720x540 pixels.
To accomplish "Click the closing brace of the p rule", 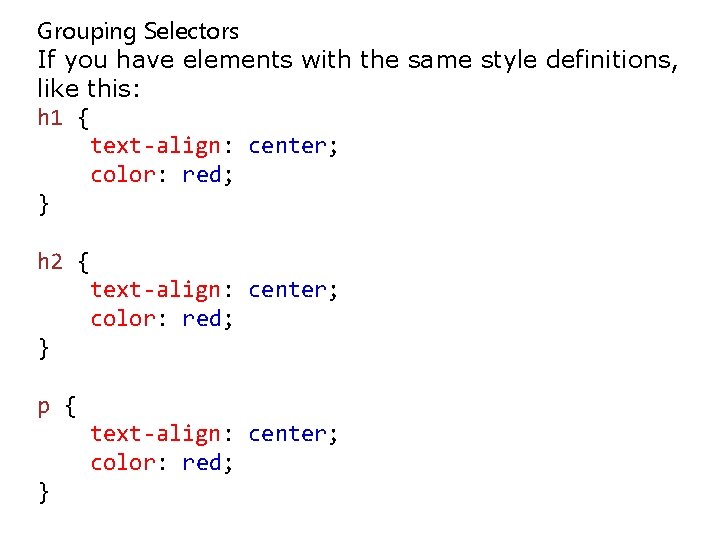I will pyautogui.click(x=43, y=493).
